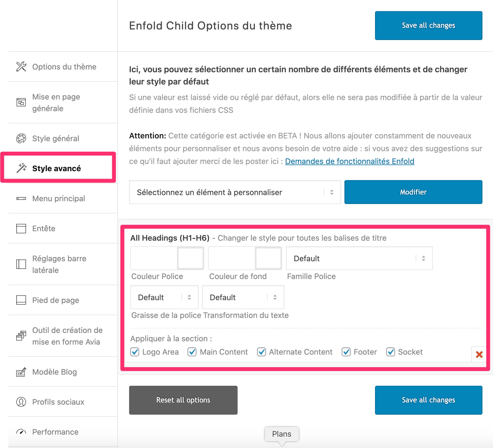Click the header icon next to Entête
The width and height of the screenshot is (493, 448).
[21, 228]
